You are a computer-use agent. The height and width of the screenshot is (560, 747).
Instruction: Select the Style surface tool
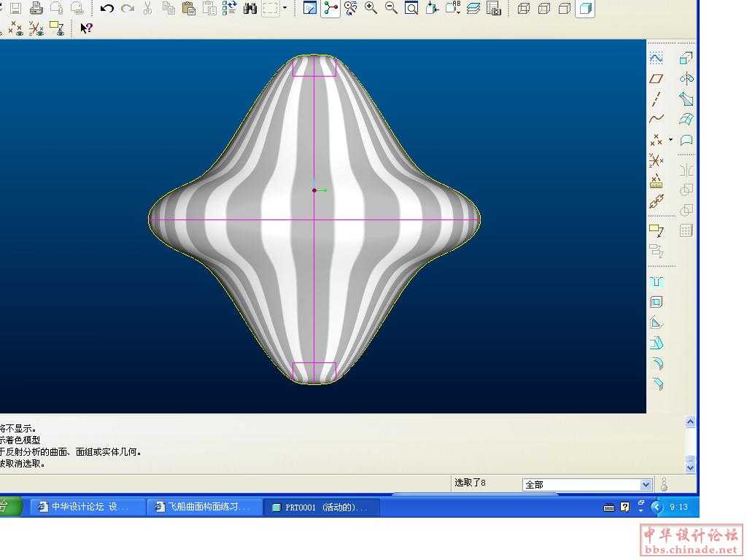click(686, 139)
